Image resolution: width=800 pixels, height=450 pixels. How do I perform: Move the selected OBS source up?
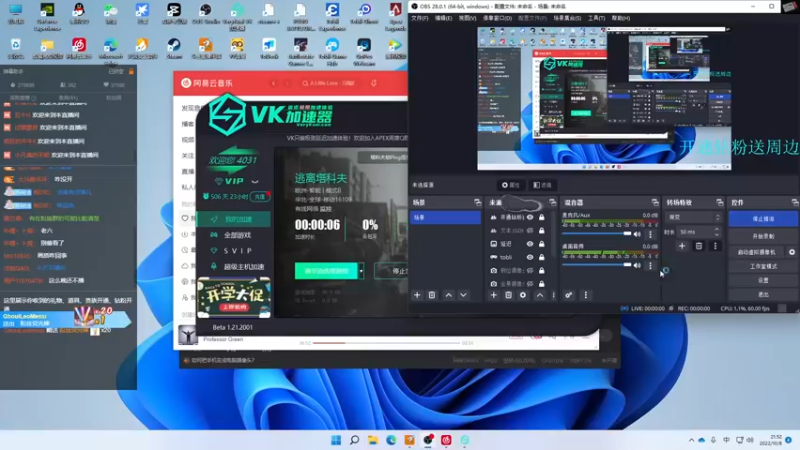tap(540, 295)
